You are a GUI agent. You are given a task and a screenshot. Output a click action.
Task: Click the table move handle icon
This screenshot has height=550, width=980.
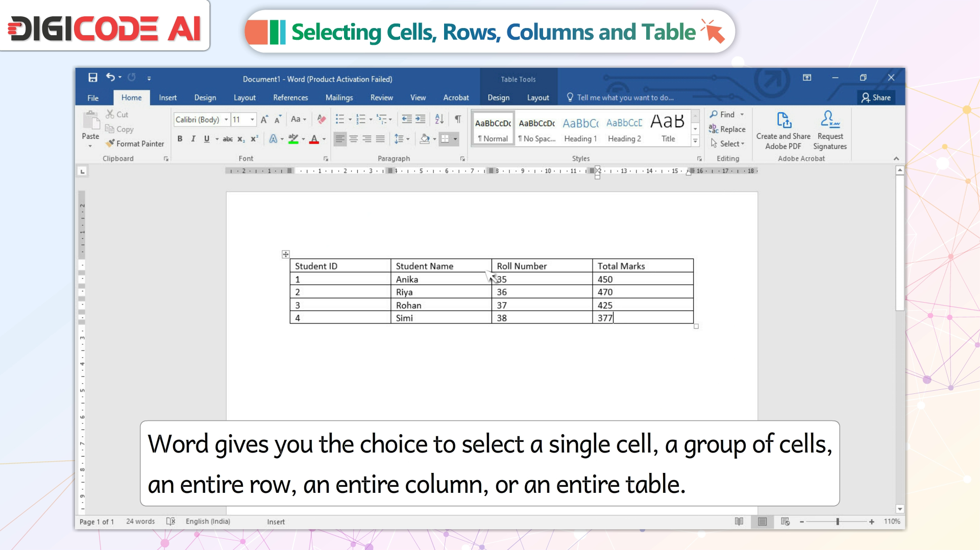coord(286,254)
